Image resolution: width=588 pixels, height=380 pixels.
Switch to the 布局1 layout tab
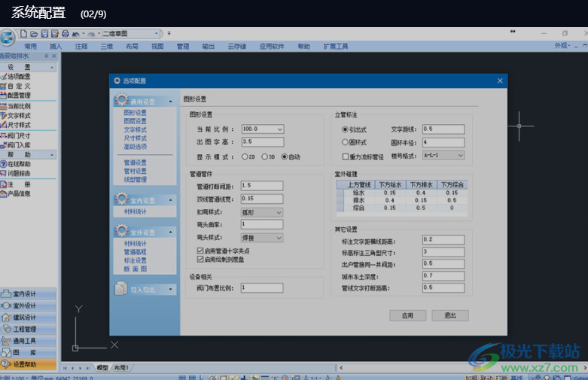(x=121, y=368)
